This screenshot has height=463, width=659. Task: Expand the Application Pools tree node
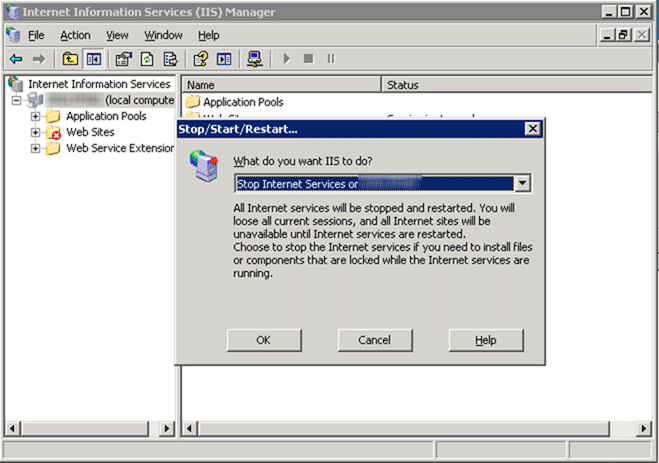(x=35, y=116)
